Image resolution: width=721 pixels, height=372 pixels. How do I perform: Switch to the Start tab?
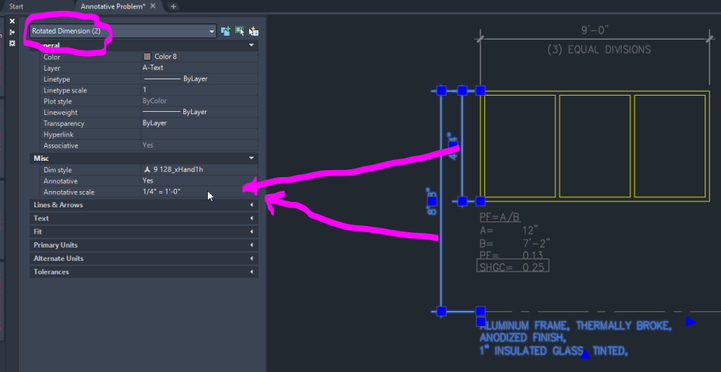point(17,6)
